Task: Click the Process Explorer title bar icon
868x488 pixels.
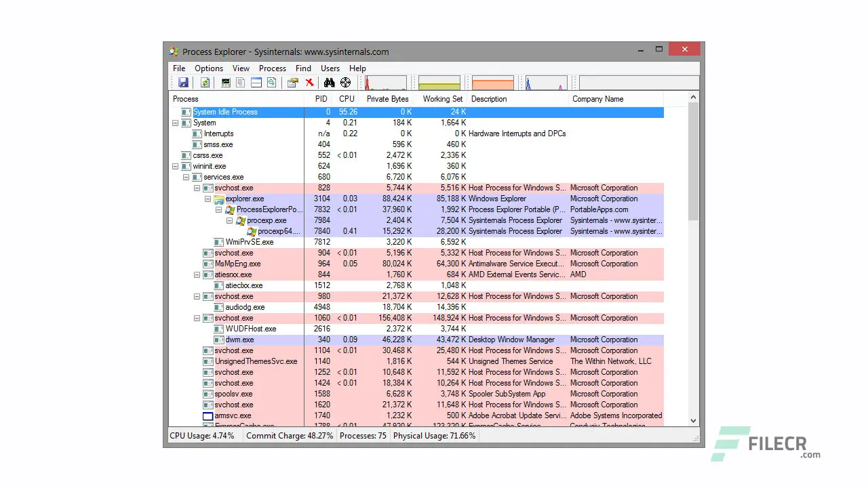Action: [174, 52]
